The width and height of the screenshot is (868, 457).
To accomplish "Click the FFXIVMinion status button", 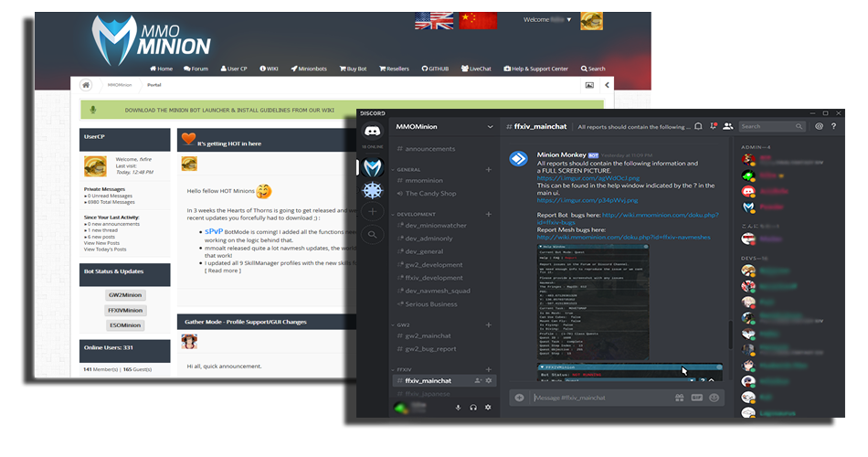I will click(x=125, y=310).
